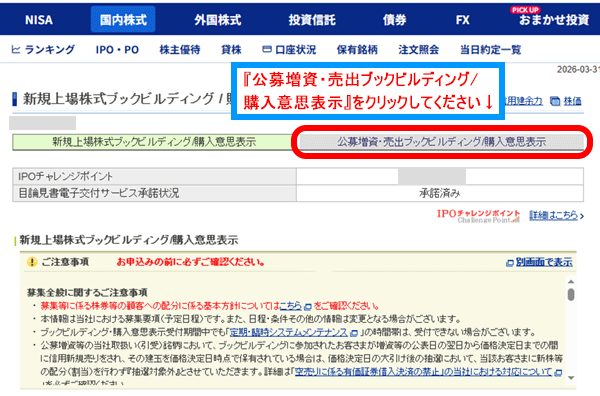Click 目論見書電子交付サービス承諾状況 label
This screenshot has height=396, width=600.
(x=99, y=193)
